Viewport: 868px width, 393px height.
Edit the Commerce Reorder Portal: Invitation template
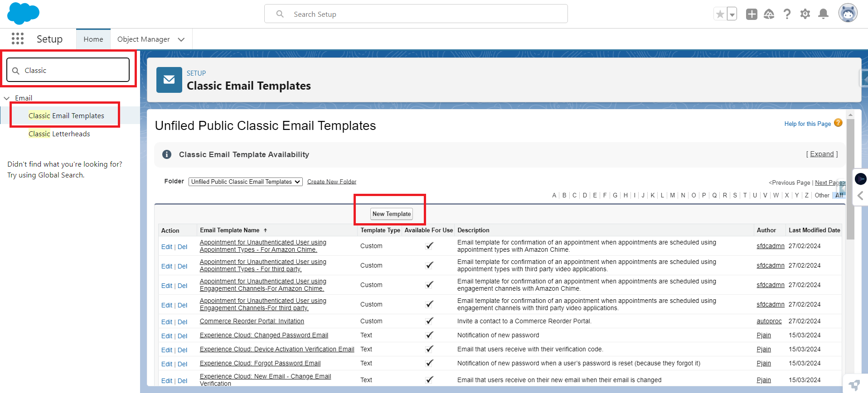(x=167, y=322)
